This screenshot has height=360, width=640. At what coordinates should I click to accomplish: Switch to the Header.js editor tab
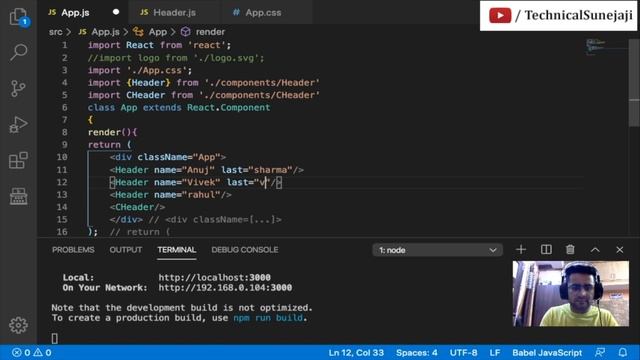click(174, 13)
